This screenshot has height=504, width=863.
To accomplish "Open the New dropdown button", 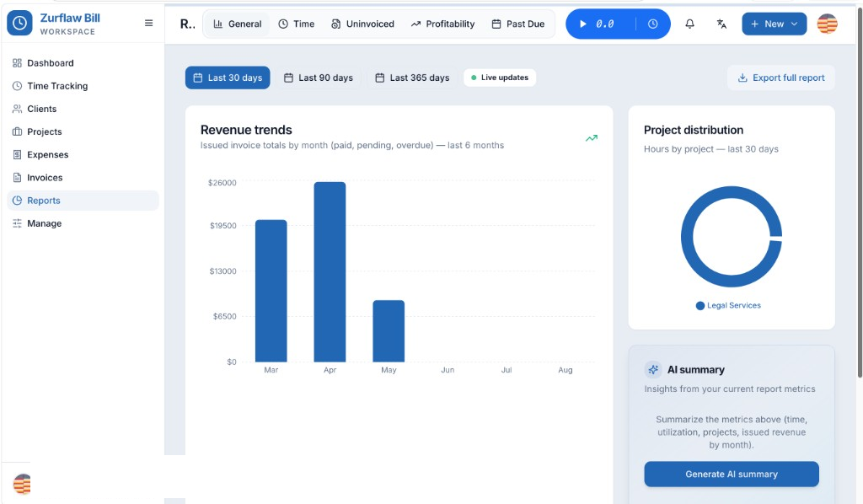I will pos(774,24).
